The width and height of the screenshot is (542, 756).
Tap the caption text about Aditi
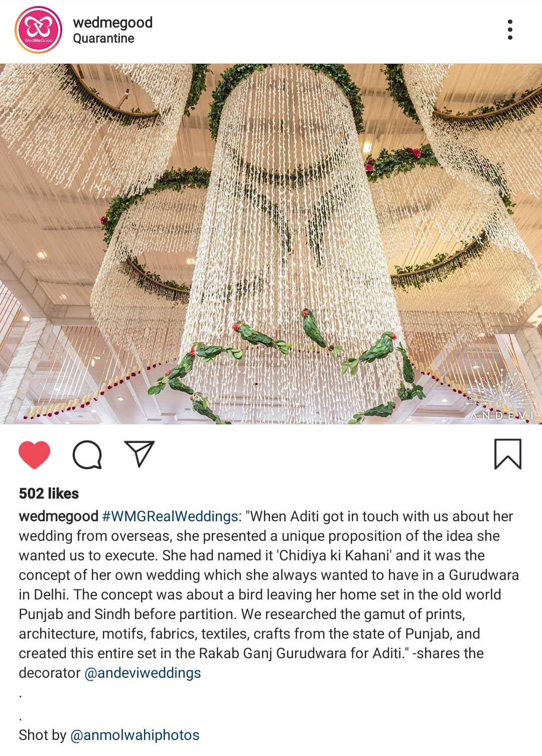[x=269, y=594]
